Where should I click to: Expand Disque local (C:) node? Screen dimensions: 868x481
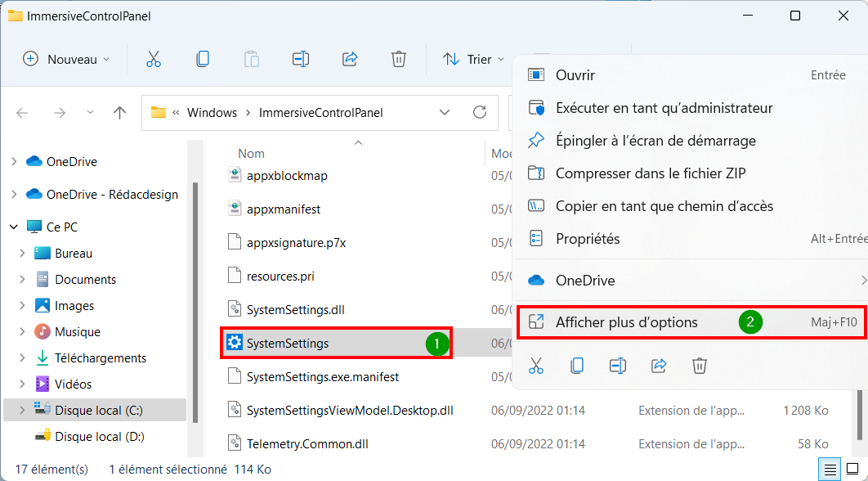coord(23,410)
